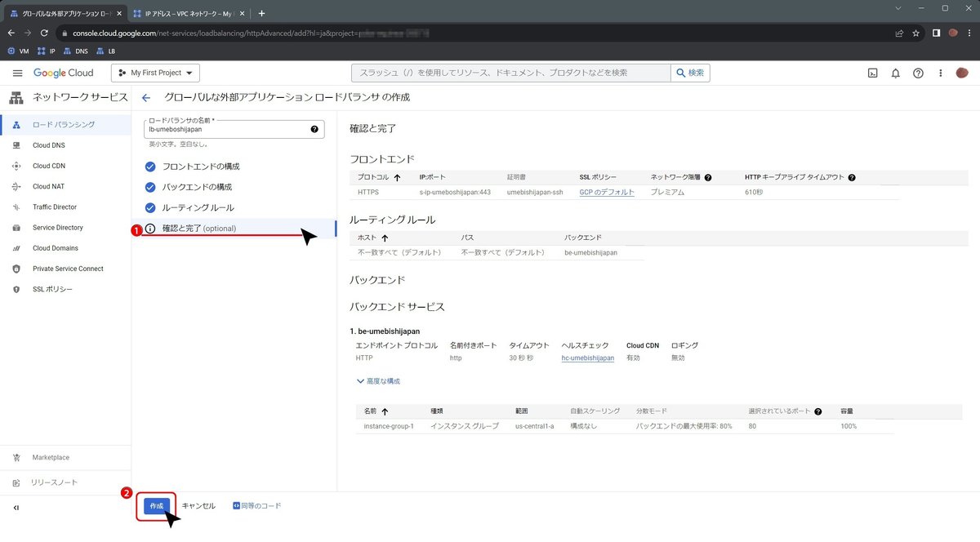Screen dimensions: 980x542
Task: Sort backend table by 名前 arrow
Action: (385, 411)
